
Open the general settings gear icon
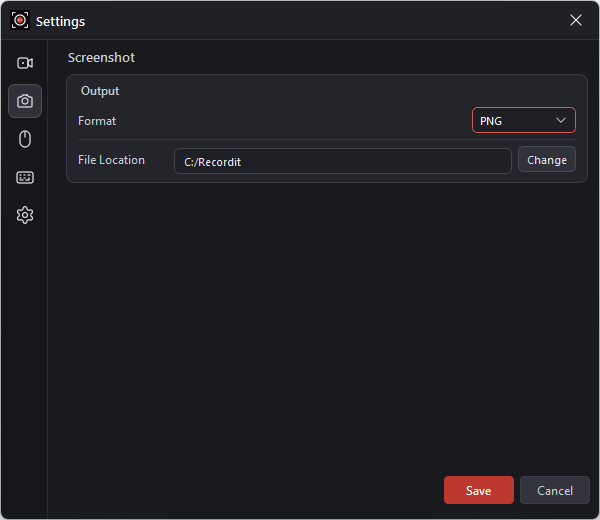click(25, 215)
